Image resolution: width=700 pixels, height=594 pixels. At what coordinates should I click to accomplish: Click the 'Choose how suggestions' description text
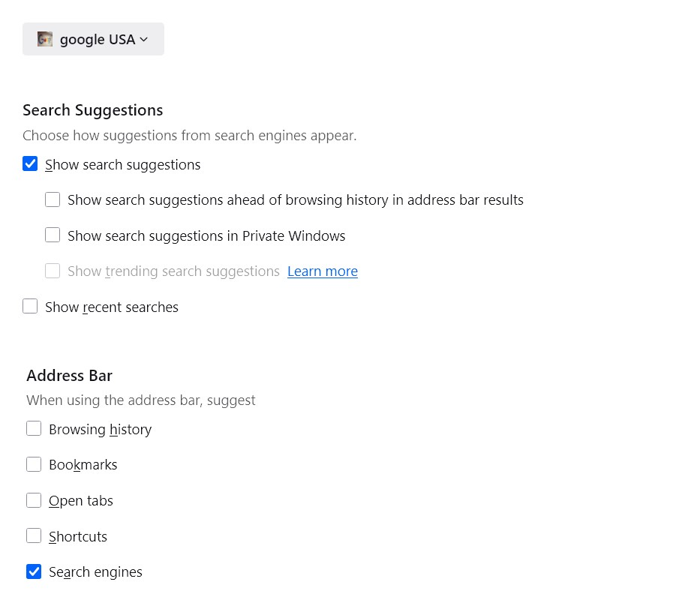point(189,136)
